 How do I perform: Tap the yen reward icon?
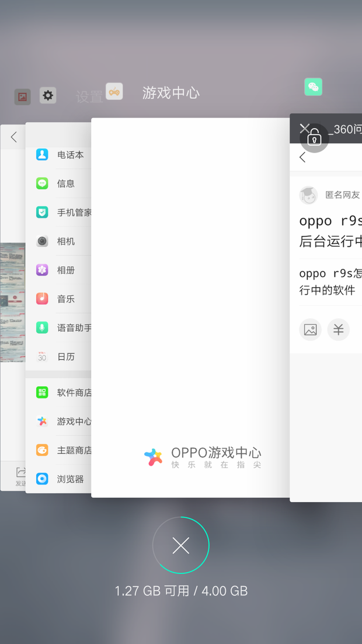(x=338, y=330)
